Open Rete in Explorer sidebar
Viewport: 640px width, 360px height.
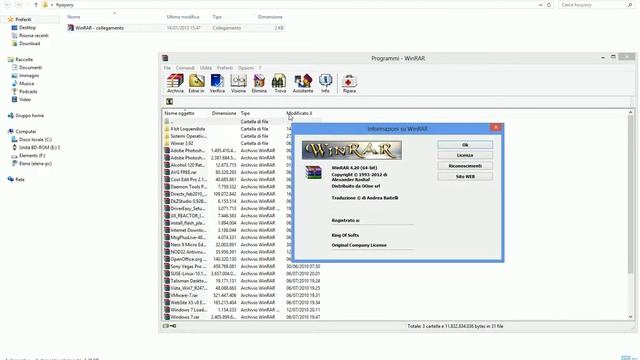(x=16, y=179)
